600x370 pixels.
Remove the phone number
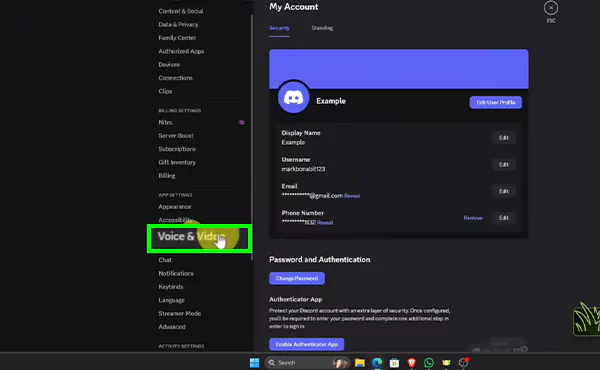[473, 218]
